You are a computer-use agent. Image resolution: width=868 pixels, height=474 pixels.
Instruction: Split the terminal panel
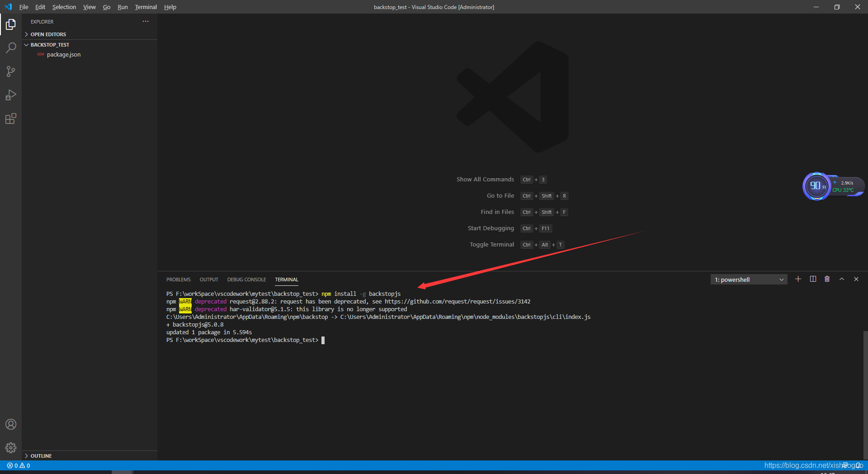[x=813, y=279]
